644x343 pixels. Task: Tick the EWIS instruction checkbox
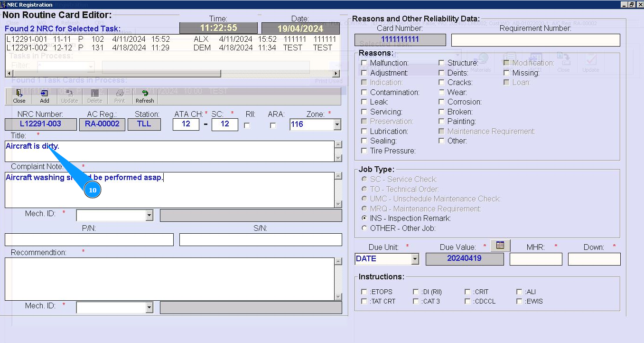pyautogui.click(x=519, y=301)
